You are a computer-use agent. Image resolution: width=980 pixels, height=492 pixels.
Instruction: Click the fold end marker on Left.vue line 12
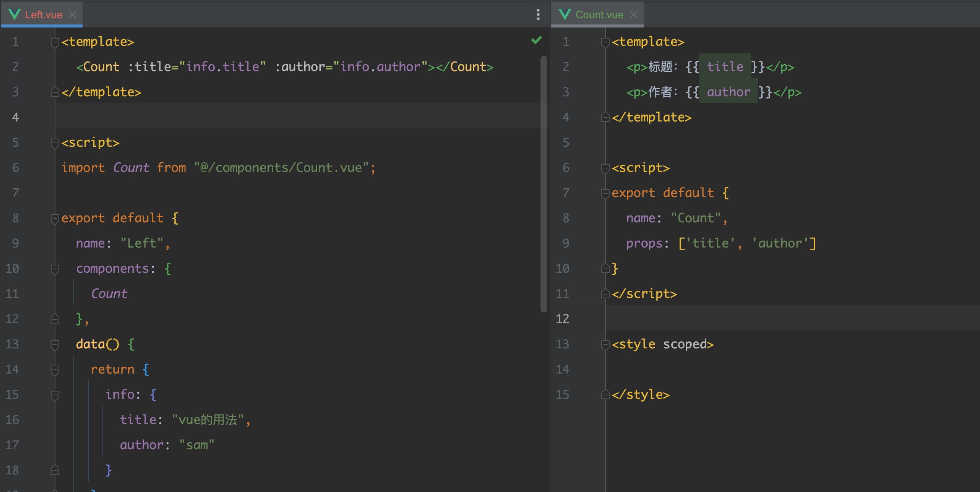(55, 319)
